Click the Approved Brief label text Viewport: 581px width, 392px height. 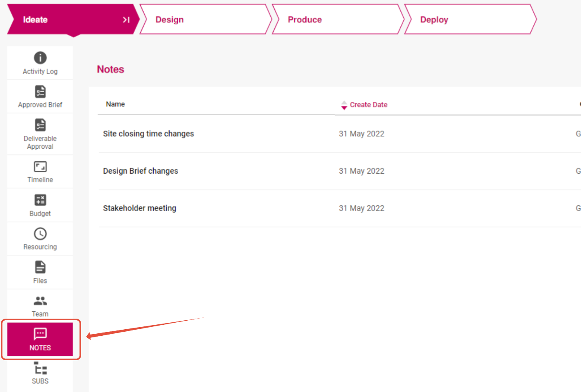[x=40, y=105]
